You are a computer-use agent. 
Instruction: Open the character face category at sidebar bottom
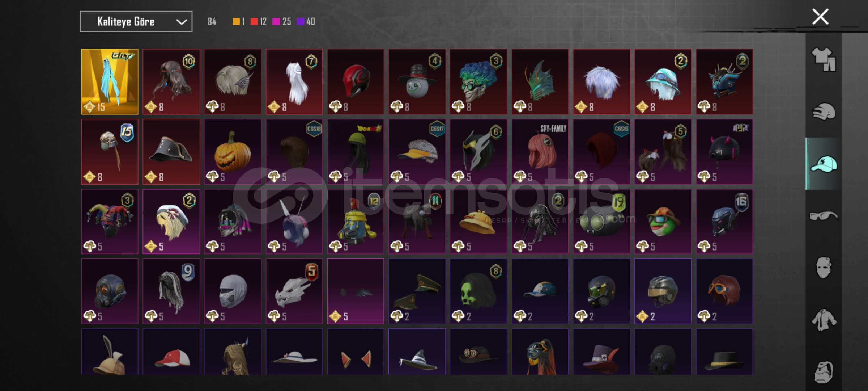824,372
